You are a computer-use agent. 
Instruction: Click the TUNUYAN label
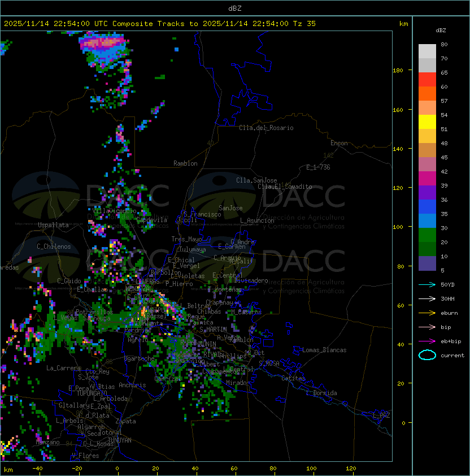[x=120, y=440]
